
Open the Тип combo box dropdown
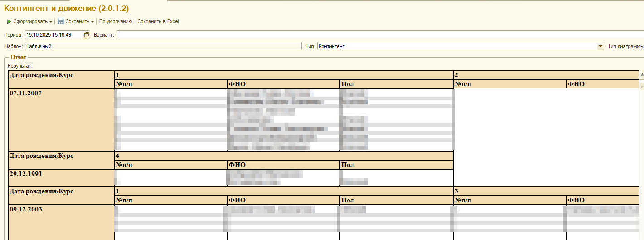coord(600,46)
